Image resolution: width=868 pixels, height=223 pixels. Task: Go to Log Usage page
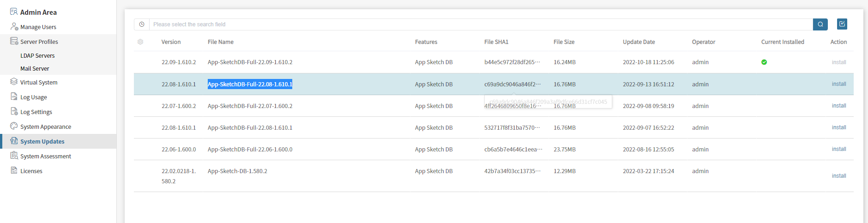[34, 97]
